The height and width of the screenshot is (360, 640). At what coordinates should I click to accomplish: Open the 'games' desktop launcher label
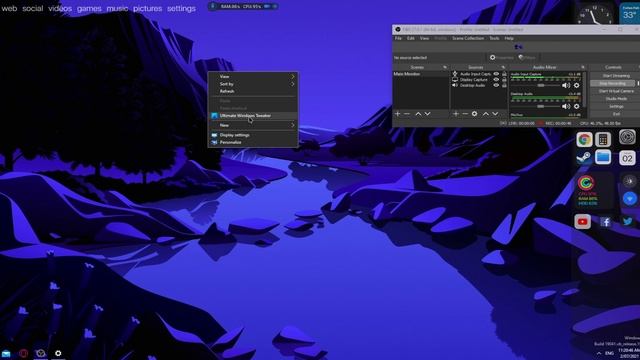89,8
